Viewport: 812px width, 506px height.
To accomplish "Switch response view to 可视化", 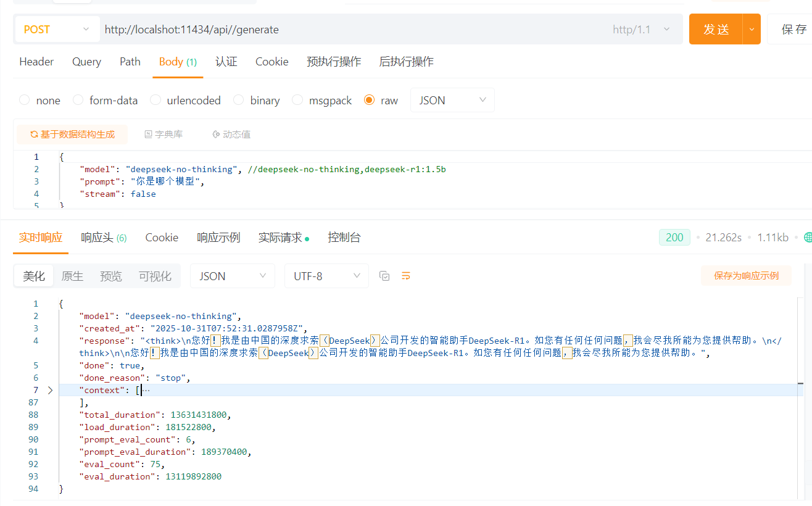I will click(155, 276).
